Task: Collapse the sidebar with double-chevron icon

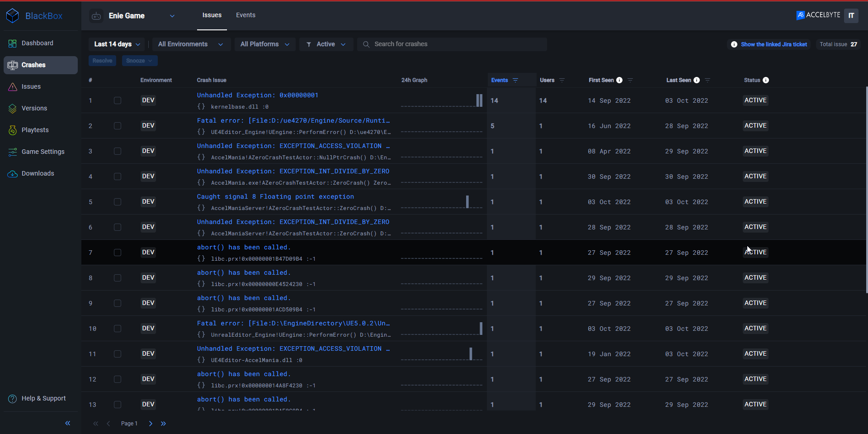Action: [68, 423]
